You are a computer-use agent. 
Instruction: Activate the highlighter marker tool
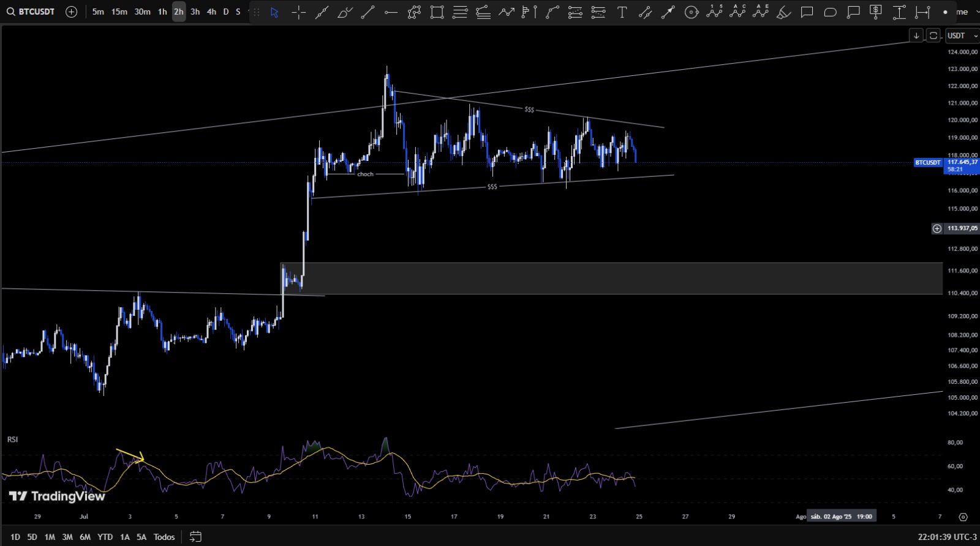(x=784, y=12)
